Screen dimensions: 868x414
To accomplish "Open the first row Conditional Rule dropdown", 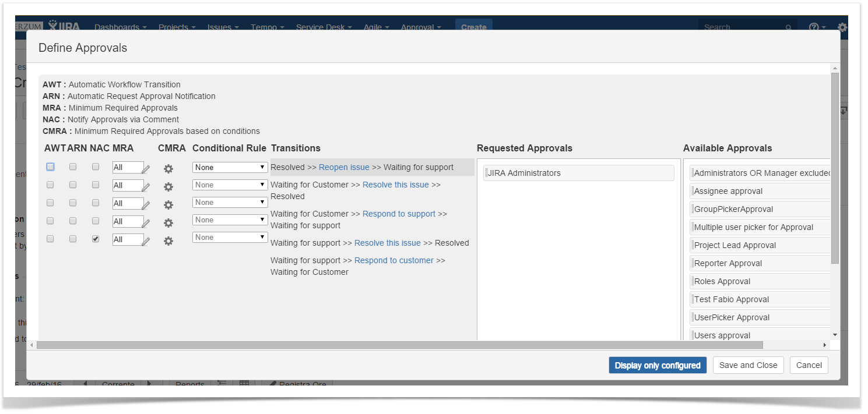I will coord(230,167).
